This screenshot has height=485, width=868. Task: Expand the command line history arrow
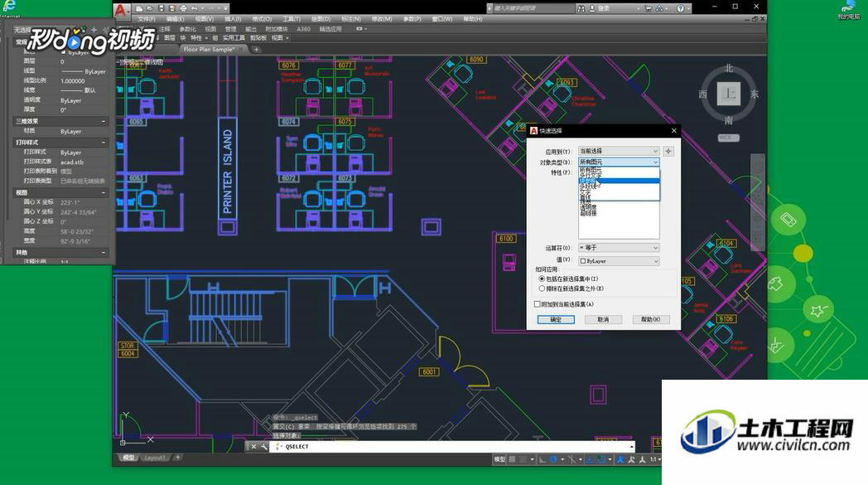[x=632, y=446]
